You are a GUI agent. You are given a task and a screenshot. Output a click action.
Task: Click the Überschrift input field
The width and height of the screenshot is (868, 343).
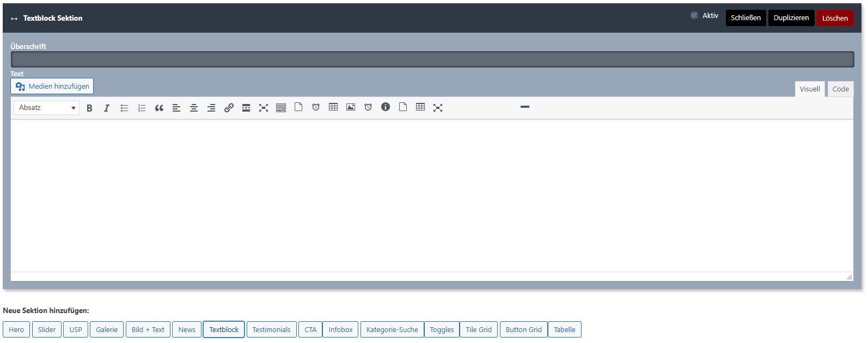(432, 59)
